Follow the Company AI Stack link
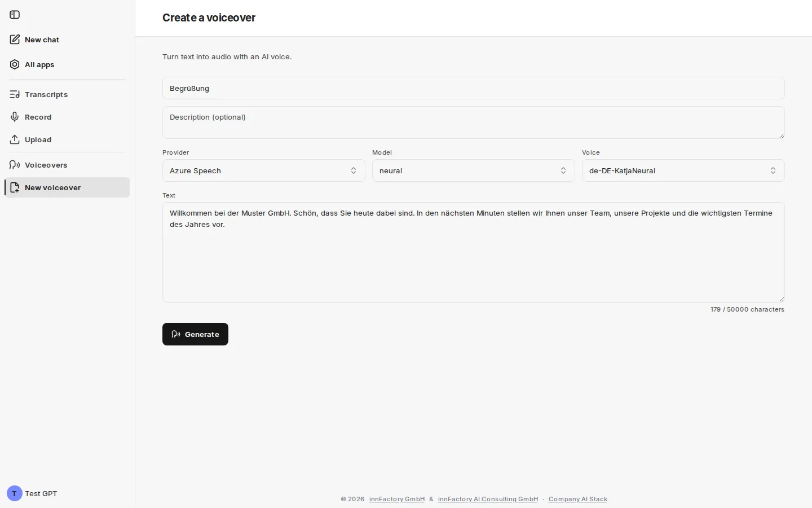Image resolution: width=812 pixels, height=508 pixels. click(578, 499)
